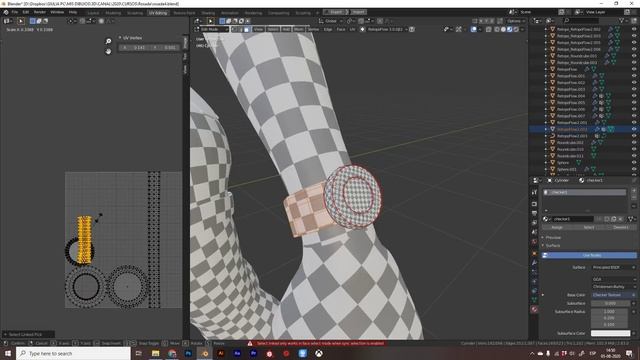Screen dimensions: 640x360
Task: Open the Tool properties tab icon
Action: click(534, 192)
